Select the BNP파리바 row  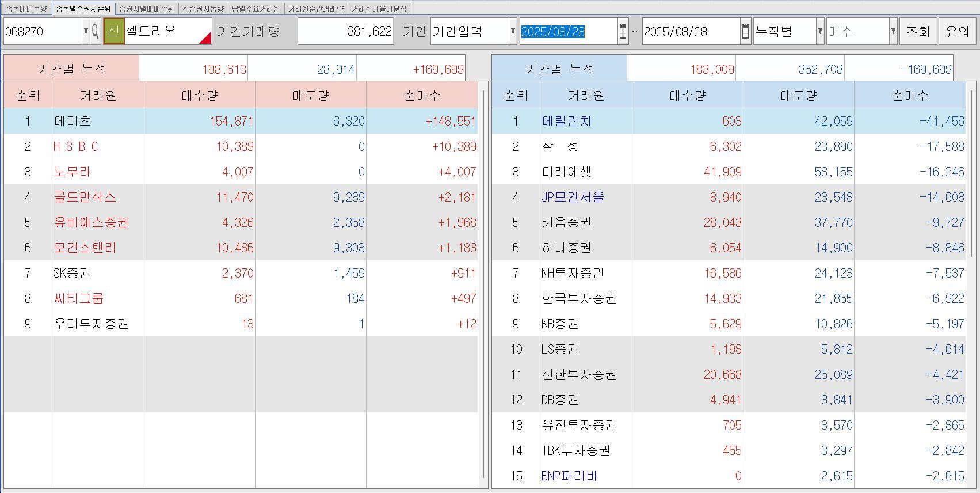click(729, 476)
